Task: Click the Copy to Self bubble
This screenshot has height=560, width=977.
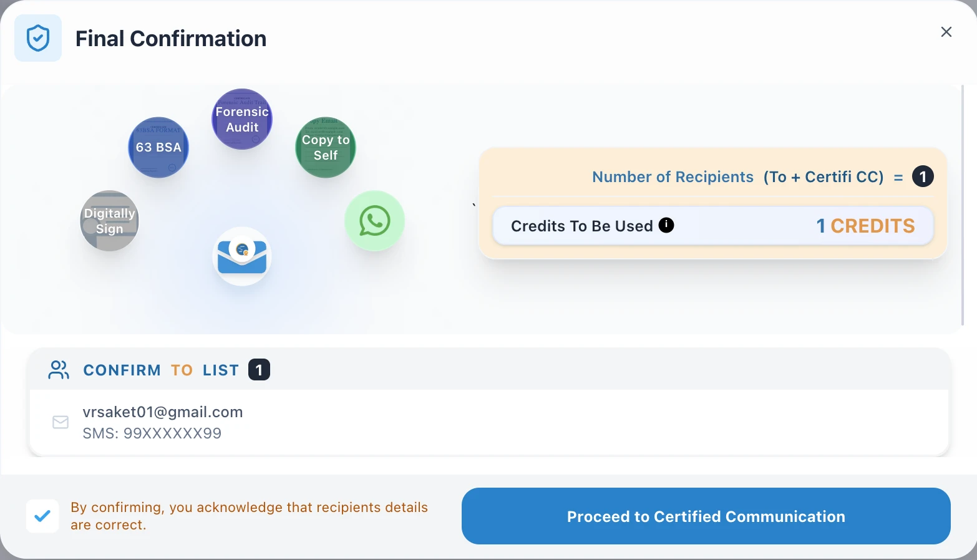Action: click(326, 147)
